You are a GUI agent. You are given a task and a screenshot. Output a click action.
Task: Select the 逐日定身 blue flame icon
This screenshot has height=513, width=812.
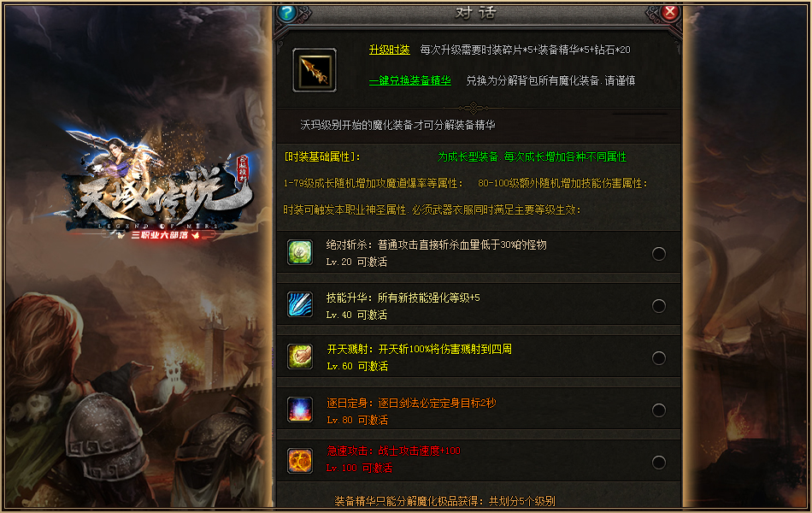(300, 410)
